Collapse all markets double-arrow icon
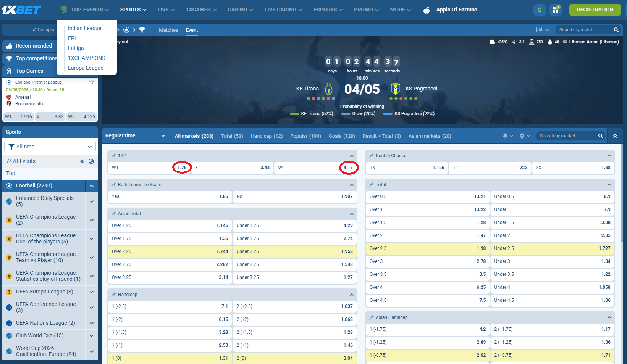The image size is (627, 364). click(x=615, y=136)
